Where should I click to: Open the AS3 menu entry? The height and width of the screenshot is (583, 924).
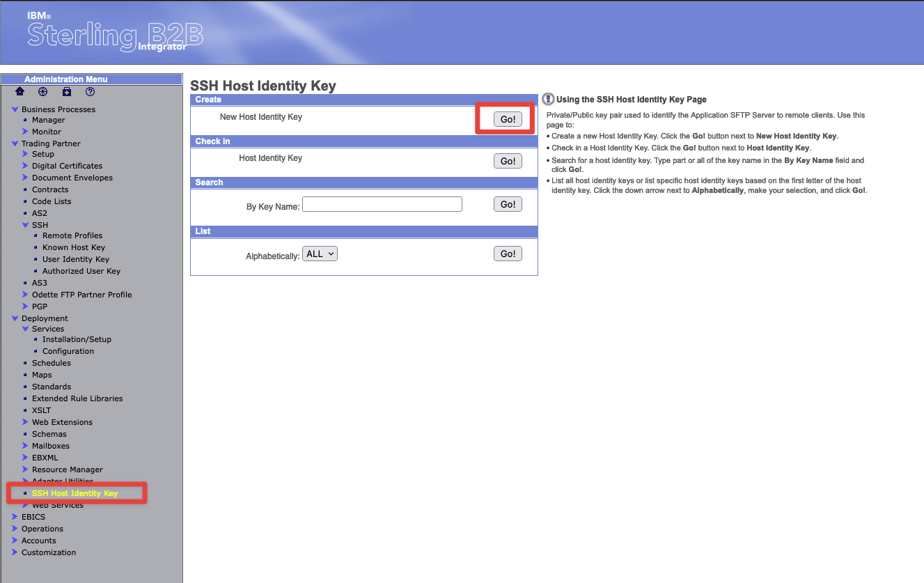[x=40, y=283]
